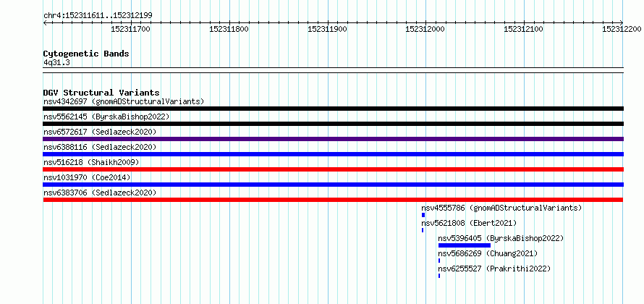
Task: Click the nsv5562145 ByrskaBishop2022 label
Action: (106, 117)
